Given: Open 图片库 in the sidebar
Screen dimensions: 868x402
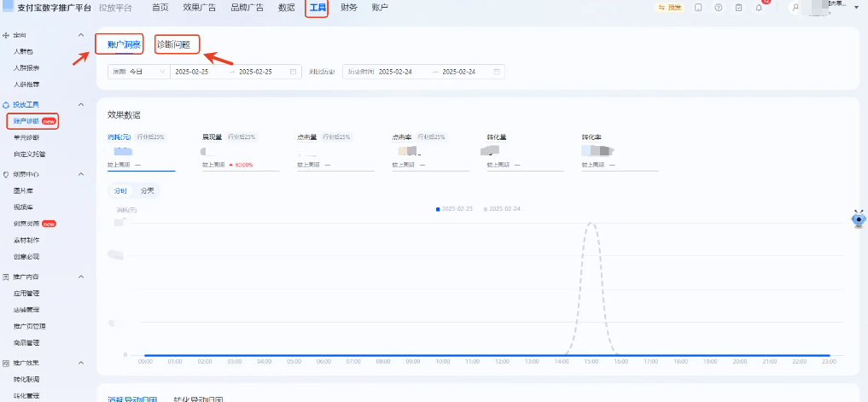Looking at the screenshot, I should pos(23,190).
